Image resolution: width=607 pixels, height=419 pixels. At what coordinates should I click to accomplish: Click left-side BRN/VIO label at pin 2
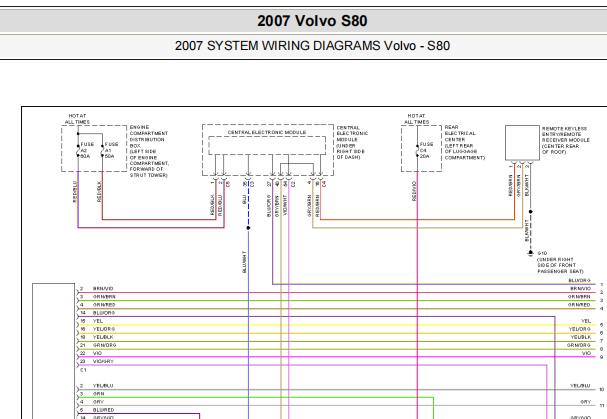click(103, 289)
